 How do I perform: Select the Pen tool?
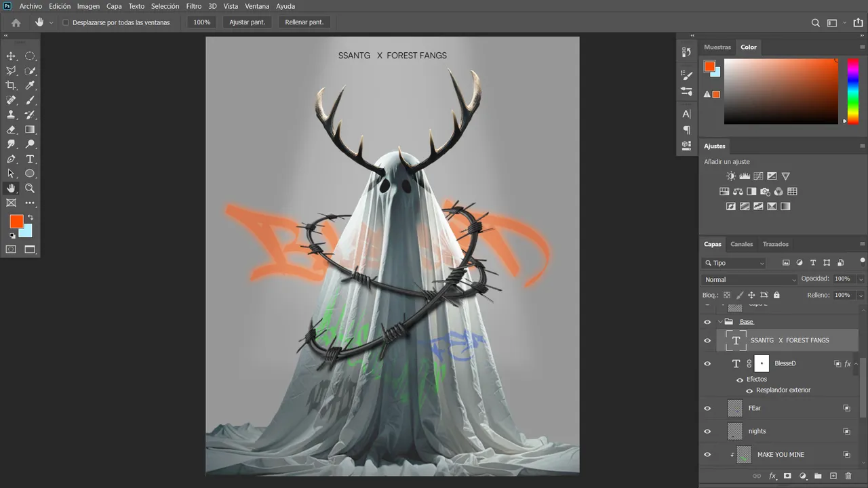(11, 159)
